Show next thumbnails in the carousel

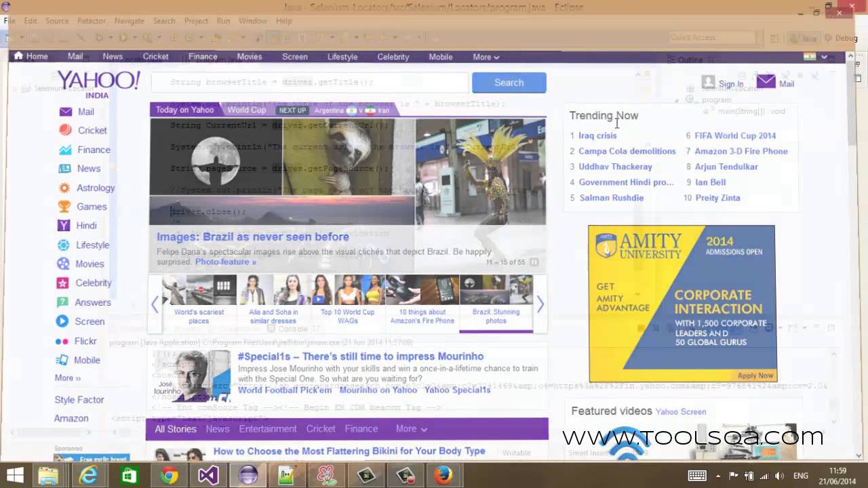[540, 304]
